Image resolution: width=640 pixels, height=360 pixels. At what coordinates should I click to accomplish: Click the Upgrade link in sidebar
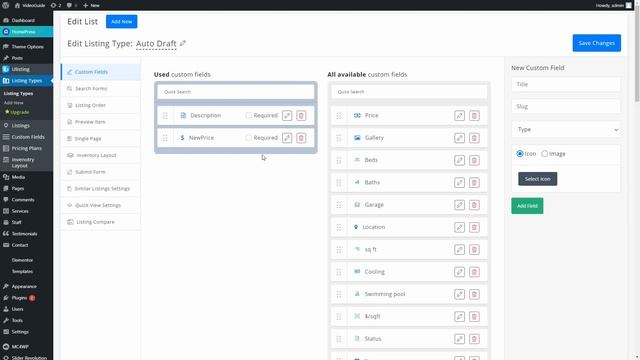tap(17, 112)
